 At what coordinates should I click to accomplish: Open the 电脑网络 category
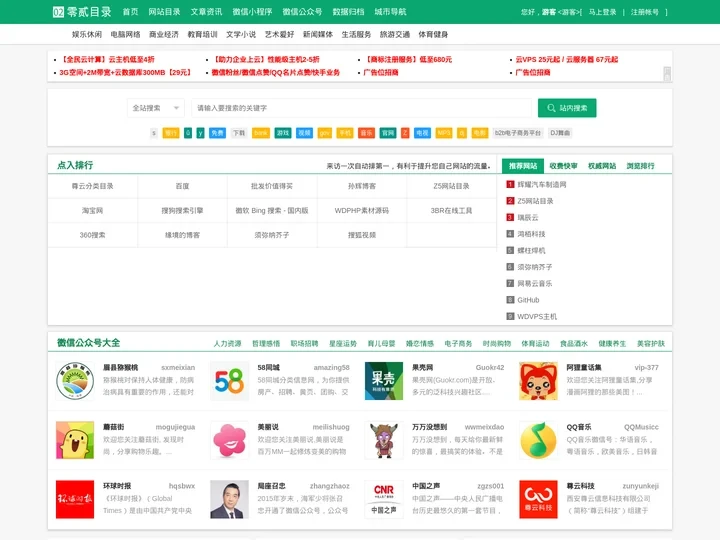[x=125, y=34]
